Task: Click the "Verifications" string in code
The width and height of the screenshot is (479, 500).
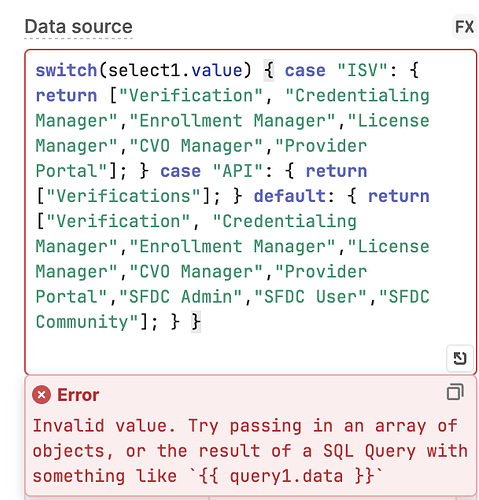Action: [123, 196]
